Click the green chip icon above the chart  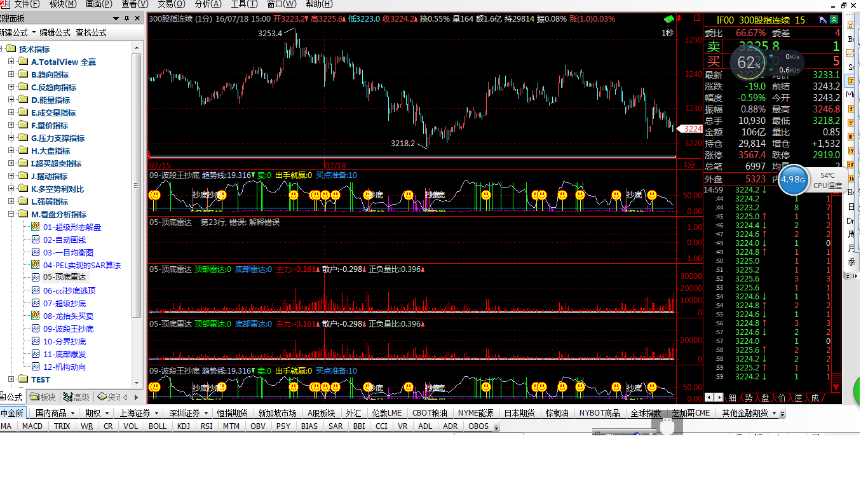pyautogui.click(x=668, y=19)
